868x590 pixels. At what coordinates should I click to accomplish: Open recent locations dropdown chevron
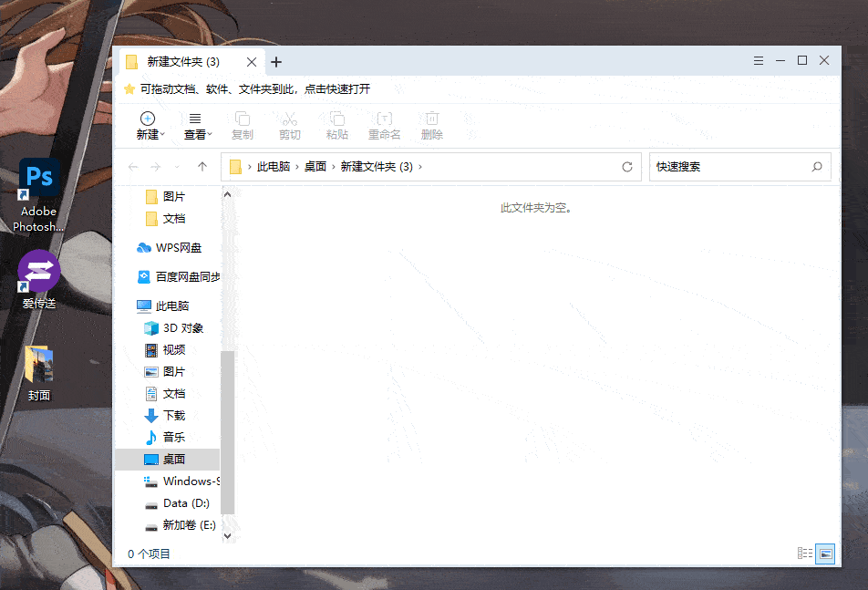pos(177,167)
